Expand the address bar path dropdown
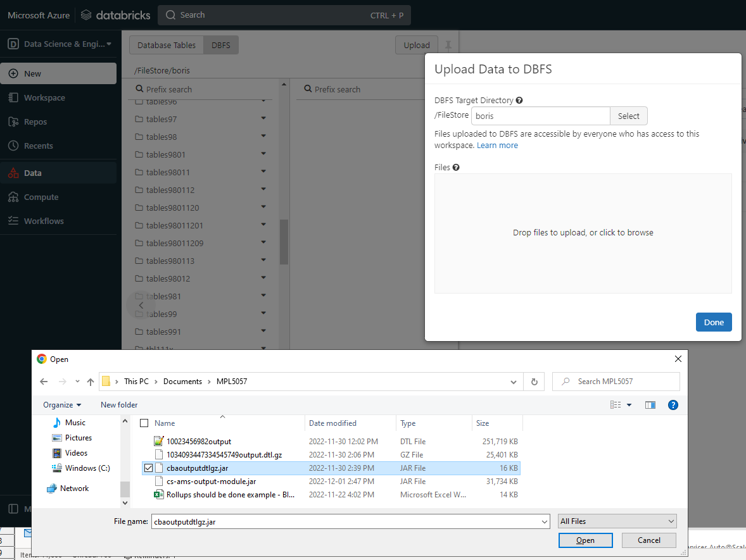The height and width of the screenshot is (560, 746). 514,382
